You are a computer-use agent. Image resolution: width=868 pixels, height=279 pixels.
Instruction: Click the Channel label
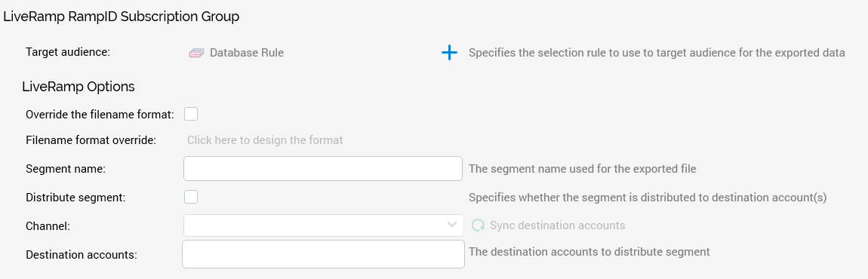(48, 226)
